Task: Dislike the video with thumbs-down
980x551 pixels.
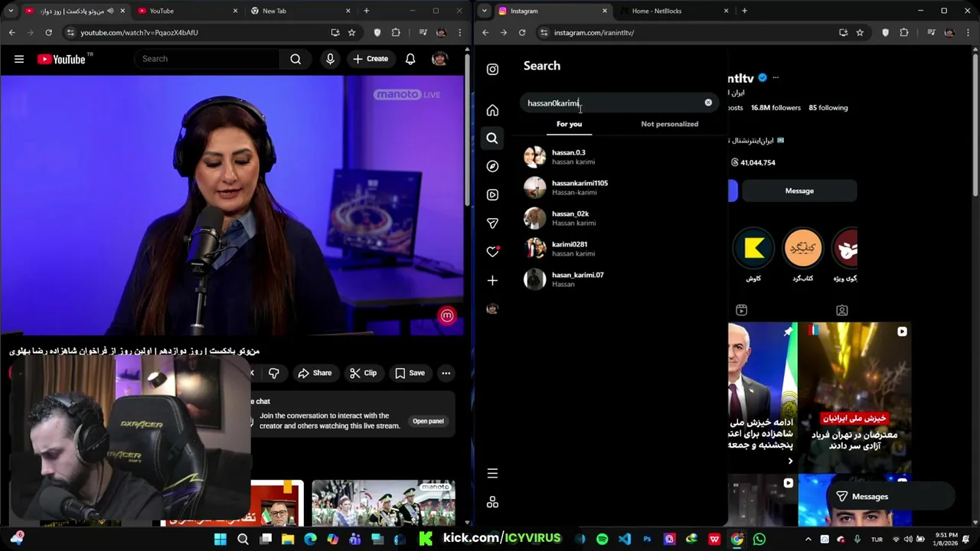Action: tap(273, 373)
